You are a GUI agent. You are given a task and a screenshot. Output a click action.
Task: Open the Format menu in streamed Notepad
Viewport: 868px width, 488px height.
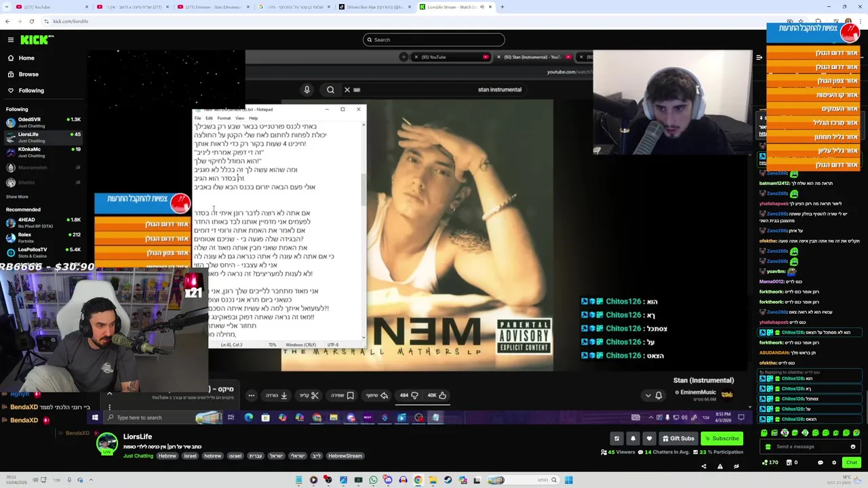pyautogui.click(x=224, y=118)
